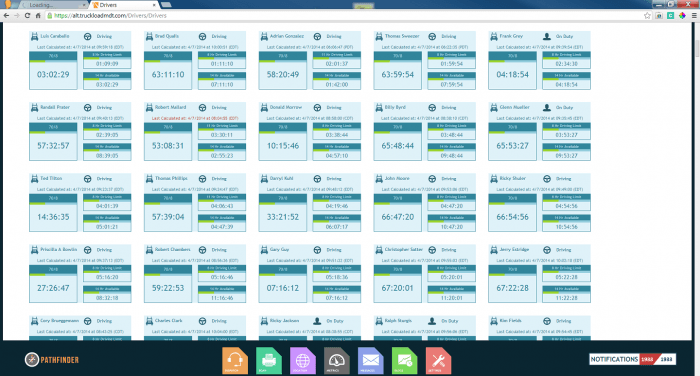Click the Pathfinder compass logo
This screenshot has width=700, height=376.
pos(32,359)
